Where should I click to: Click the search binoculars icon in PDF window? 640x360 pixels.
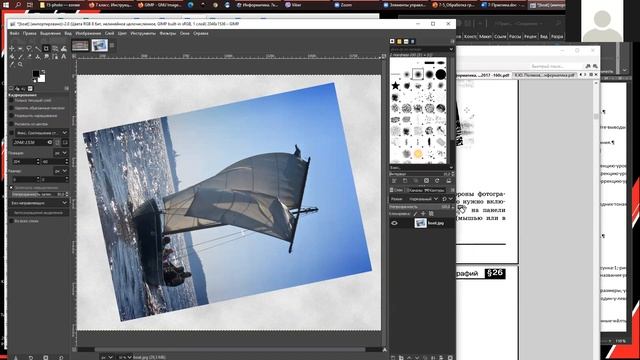coord(588,66)
